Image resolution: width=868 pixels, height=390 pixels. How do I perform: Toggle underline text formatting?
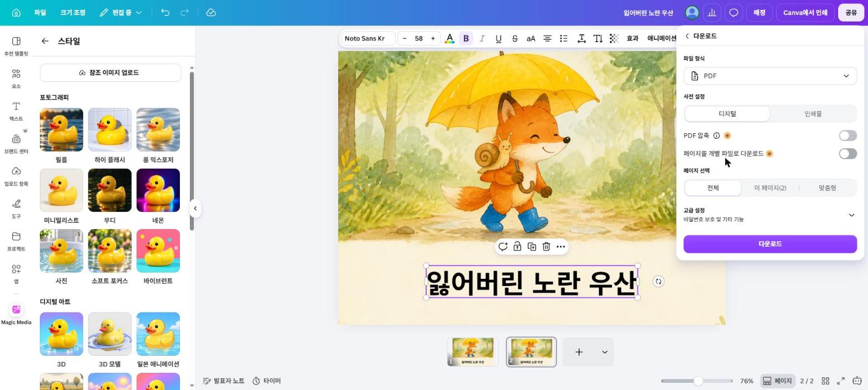[498, 38]
